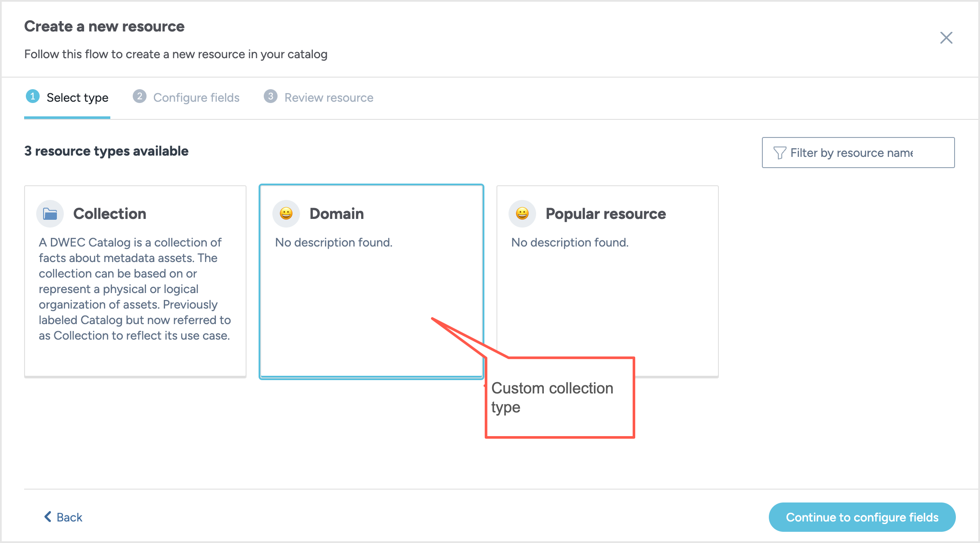Click Domain's 'No description found.' text
980x543 pixels.
[334, 243]
